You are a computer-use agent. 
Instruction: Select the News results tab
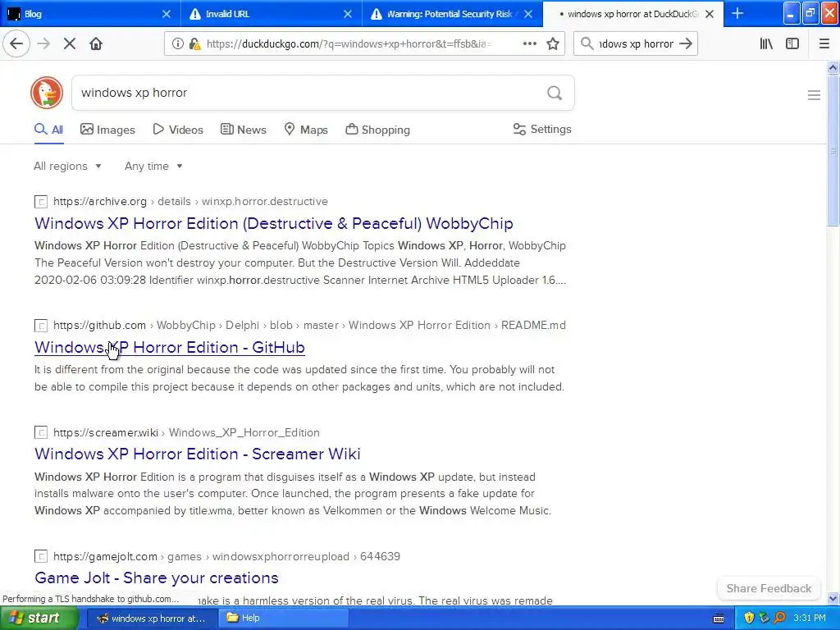coord(243,130)
